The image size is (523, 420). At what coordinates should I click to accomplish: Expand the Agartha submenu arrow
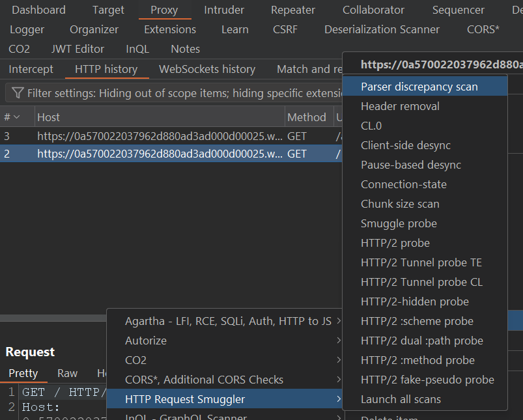(x=339, y=321)
